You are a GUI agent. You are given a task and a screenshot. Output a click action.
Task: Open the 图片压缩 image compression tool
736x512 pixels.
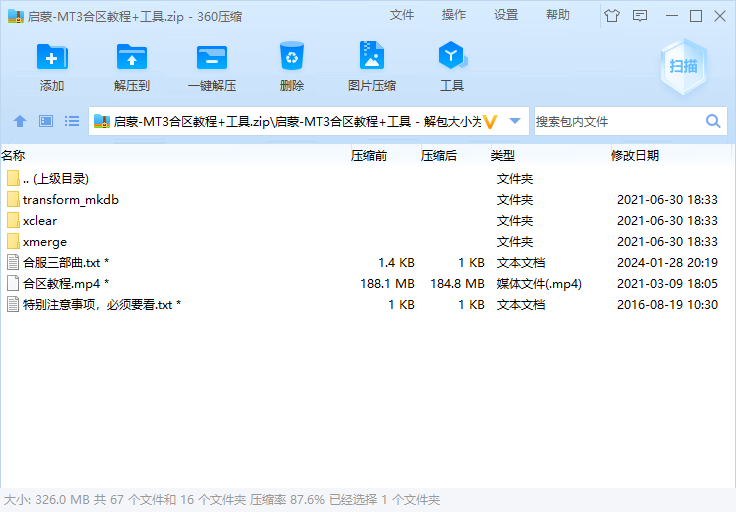pyautogui.click(x=372, y=56)
